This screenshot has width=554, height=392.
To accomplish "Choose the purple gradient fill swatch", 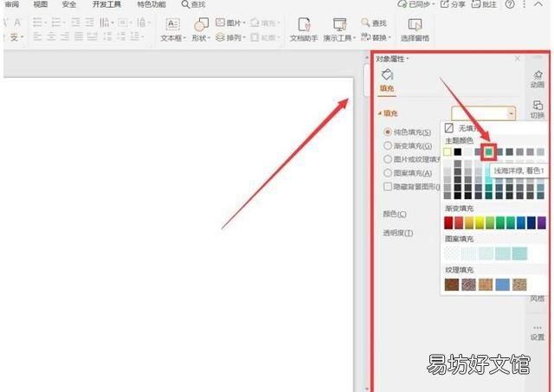I will [542, 223].
